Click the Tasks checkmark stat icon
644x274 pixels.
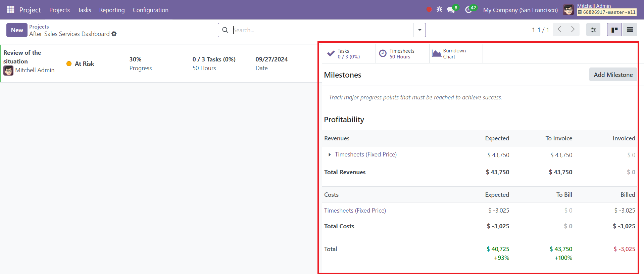point(331,53)
